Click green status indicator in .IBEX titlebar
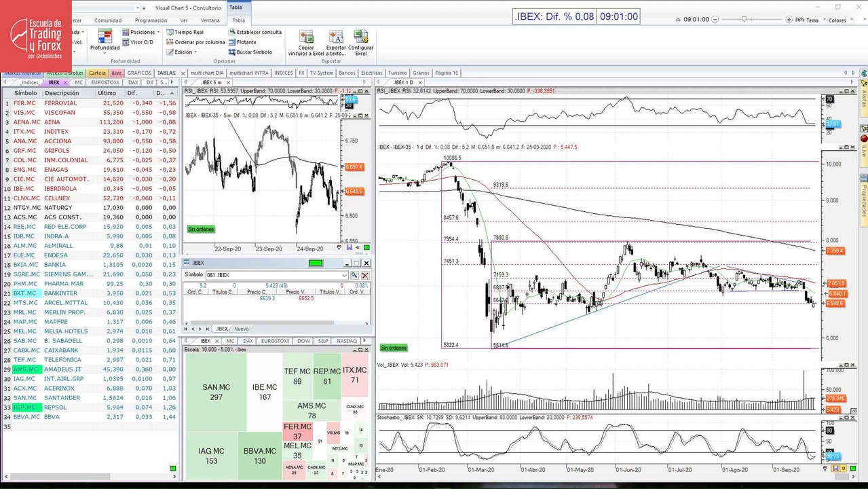The height and width of the screenshot is (489, 868). click(316, 263)
